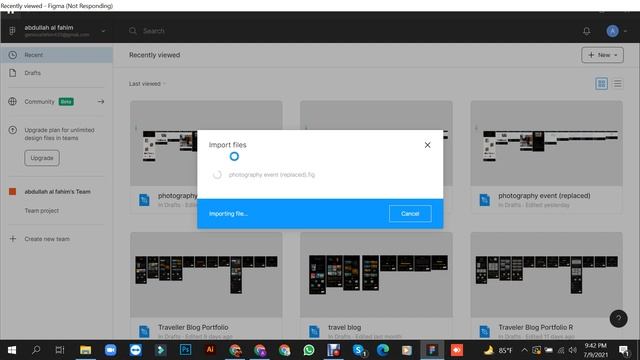
Task: Click the photography event (replaced) file name
Action: [544, 196]
